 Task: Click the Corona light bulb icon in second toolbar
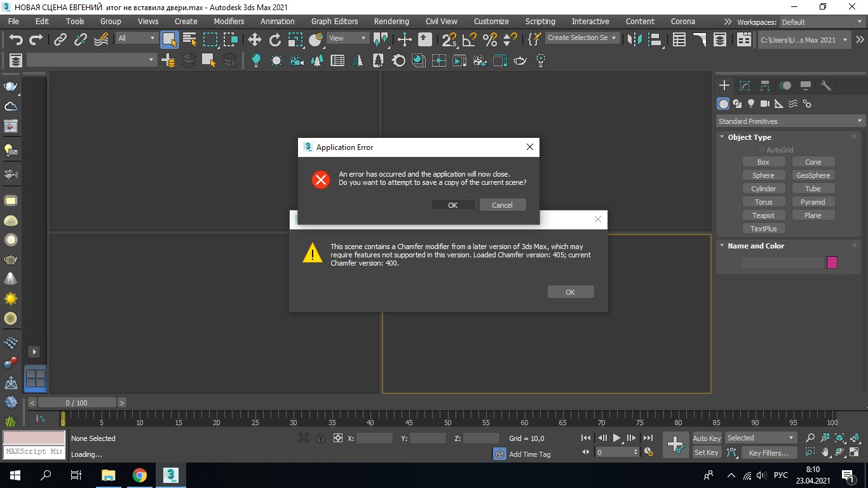[256, 60]
